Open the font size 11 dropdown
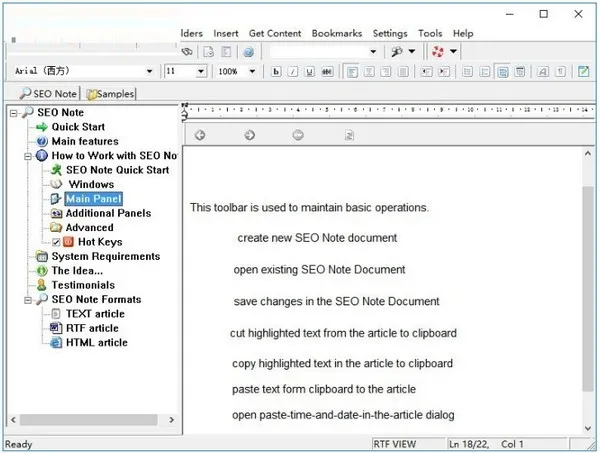 click(201, 71)
